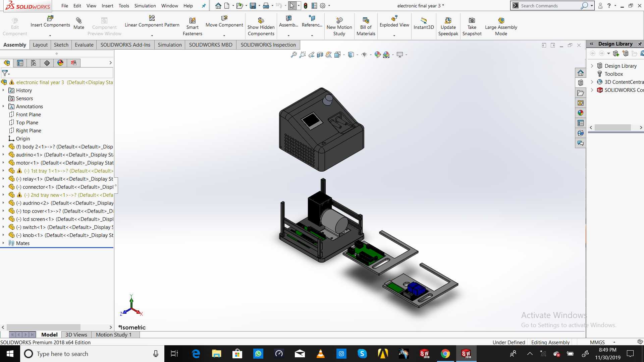Click Edit Appearance color icon in viewport
The width and height of the screenshot is (644, 362).
point(377,55)
